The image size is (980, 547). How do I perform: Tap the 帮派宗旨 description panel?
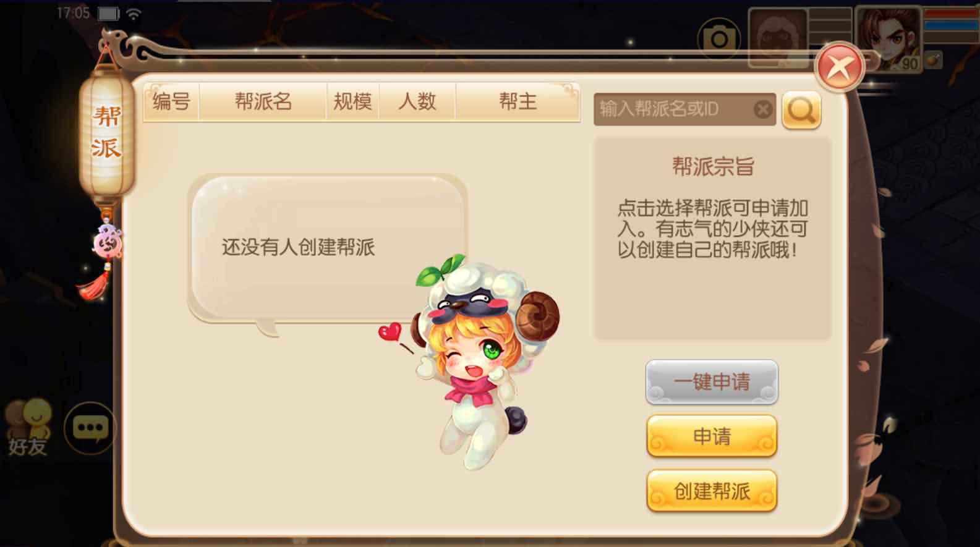pos(712,238)
